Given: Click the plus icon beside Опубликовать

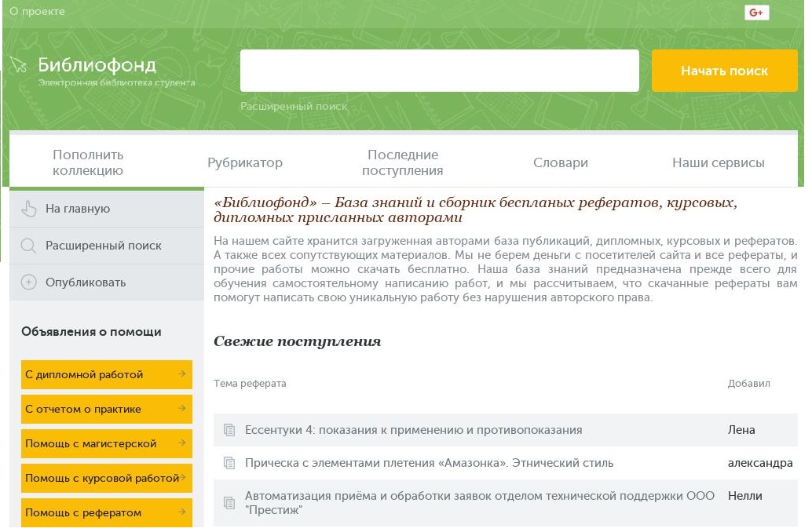Looking at the screenshot, I should (28, 282).
